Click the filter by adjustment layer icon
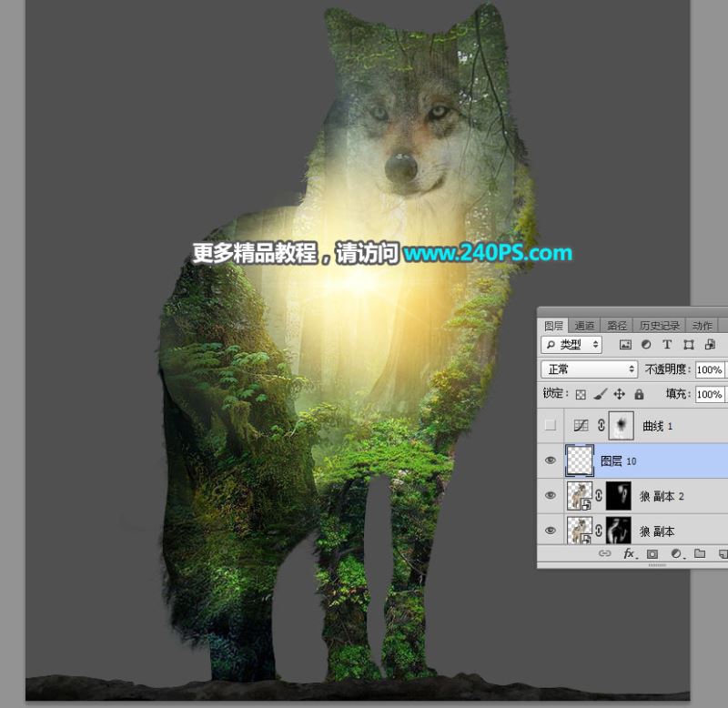This screenshot has width=728, height=708. click(646, 344)
